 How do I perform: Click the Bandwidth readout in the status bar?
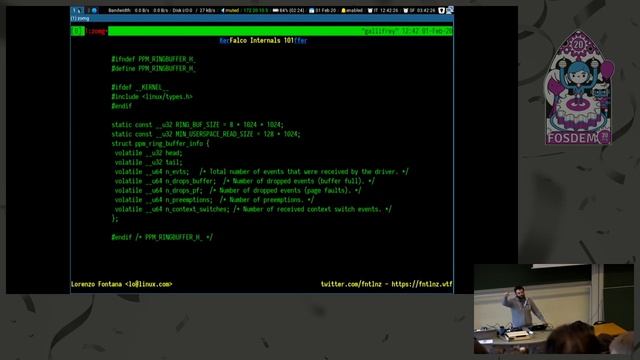[138, 11]
